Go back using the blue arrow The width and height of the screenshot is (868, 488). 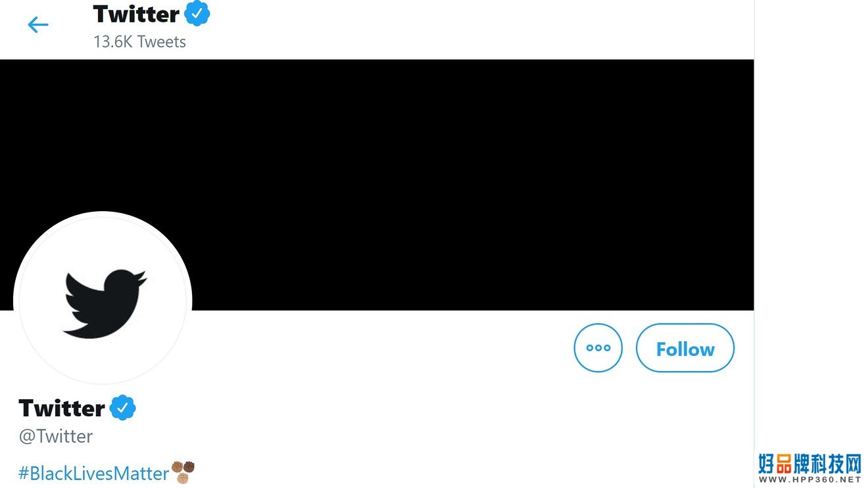pos(38,25)
